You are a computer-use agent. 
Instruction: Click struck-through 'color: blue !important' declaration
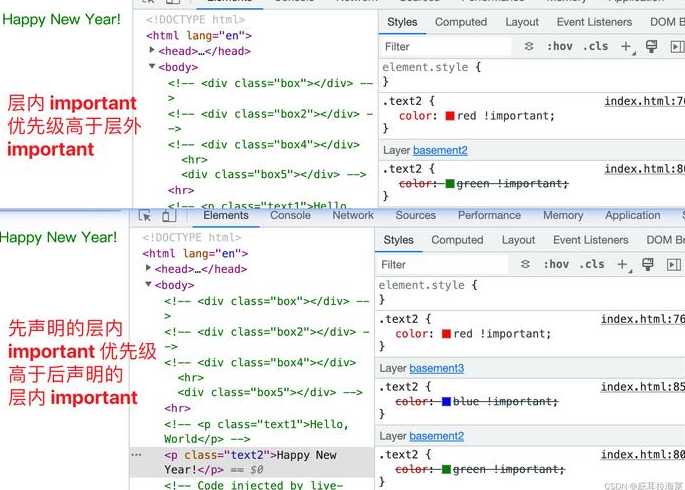(x=476, y=401)
